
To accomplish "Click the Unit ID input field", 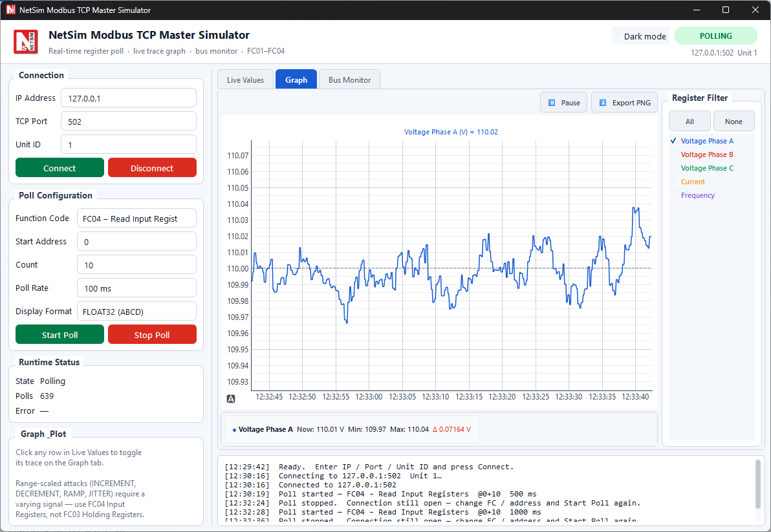I will coord(128,145).
